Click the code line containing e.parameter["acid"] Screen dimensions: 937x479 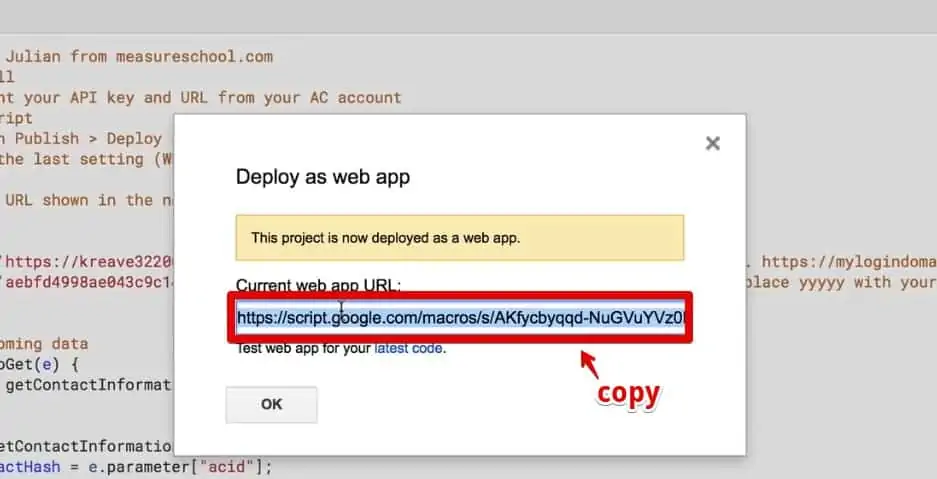pos(136,466)
